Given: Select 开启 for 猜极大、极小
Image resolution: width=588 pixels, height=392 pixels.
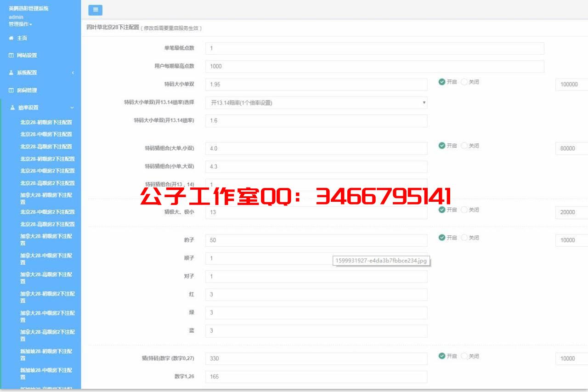Looking at the screenshot, I should 442,210.
